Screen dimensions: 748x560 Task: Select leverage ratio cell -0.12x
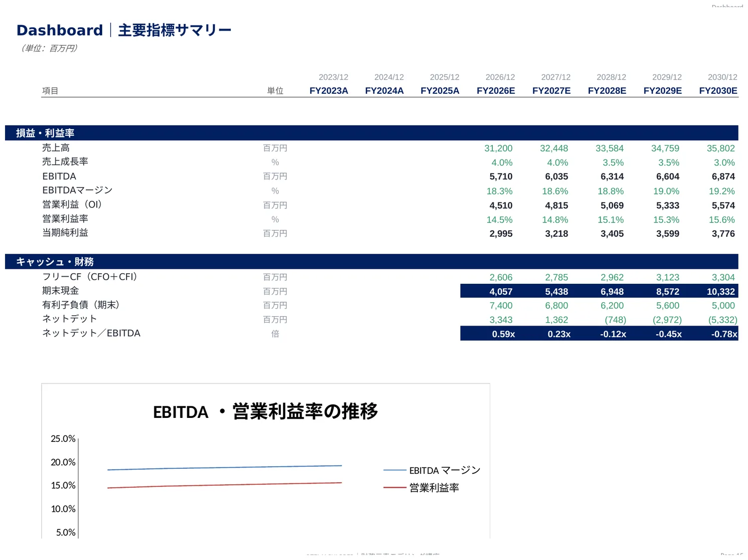599,334
